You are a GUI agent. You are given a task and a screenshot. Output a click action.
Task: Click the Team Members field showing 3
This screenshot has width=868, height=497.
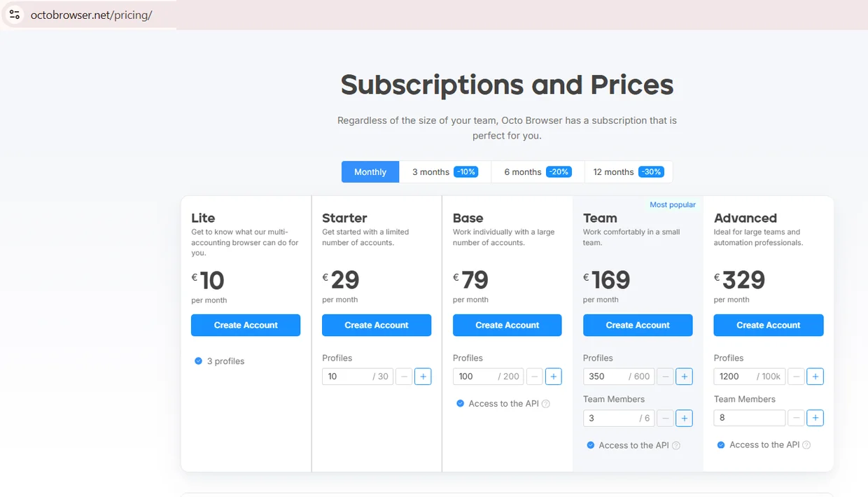point(619,418)
